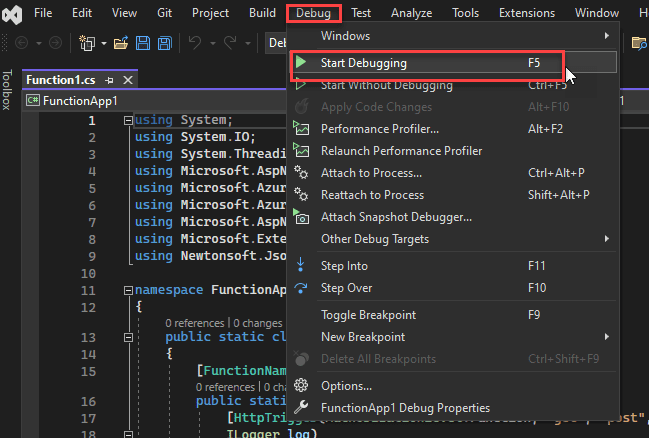
Task: Collapse the namespace FunctionApp block
Action: click(127, 291)
